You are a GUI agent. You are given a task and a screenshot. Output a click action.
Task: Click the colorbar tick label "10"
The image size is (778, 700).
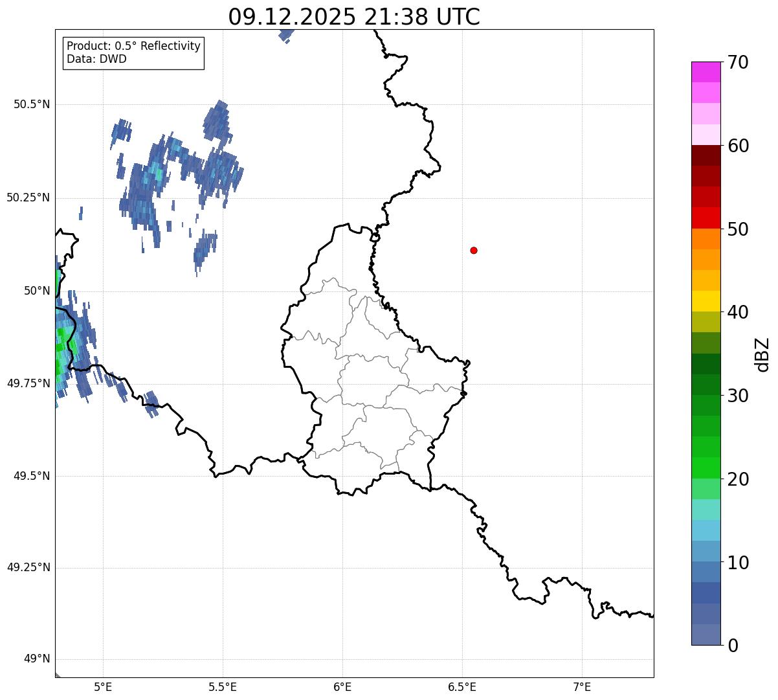tap(738, 563)
